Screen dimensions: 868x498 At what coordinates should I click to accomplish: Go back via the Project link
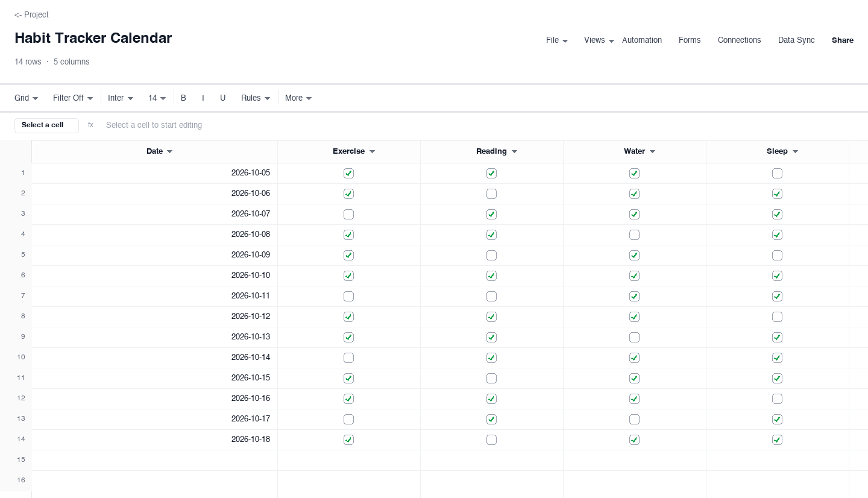[31, 14]
